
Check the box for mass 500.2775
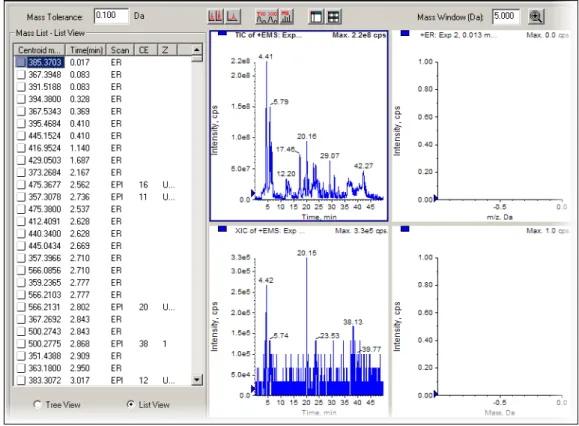pos(21,344)
